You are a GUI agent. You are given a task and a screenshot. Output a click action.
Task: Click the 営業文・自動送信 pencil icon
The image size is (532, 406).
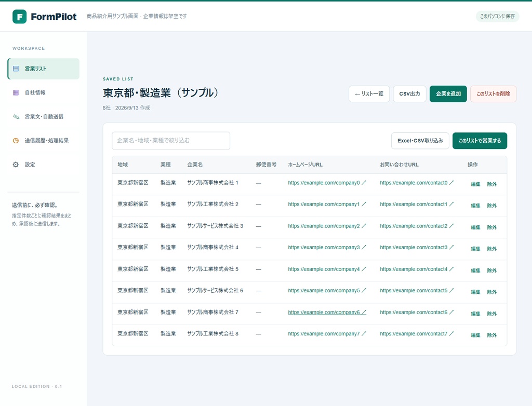pyautogui.click(x=16, y=117)
